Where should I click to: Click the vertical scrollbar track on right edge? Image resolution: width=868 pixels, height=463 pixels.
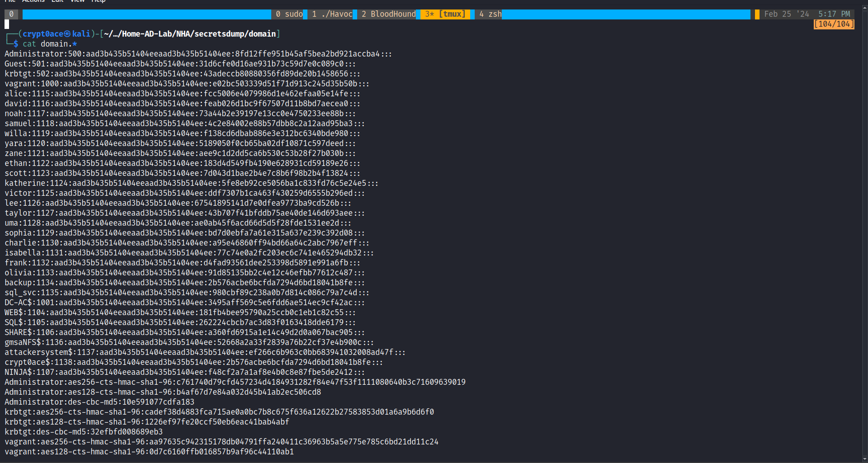pyautogui.click(x=864, y=226)
